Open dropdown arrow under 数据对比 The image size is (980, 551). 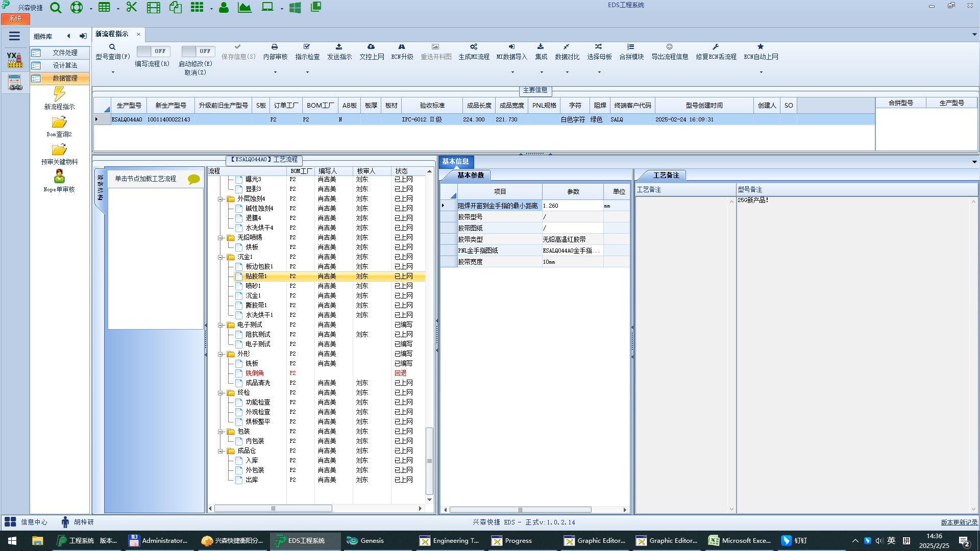coord(567,72)
